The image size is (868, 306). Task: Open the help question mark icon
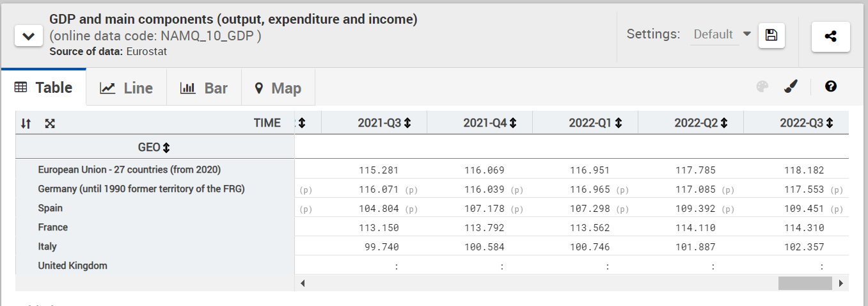tap(831, 86)
